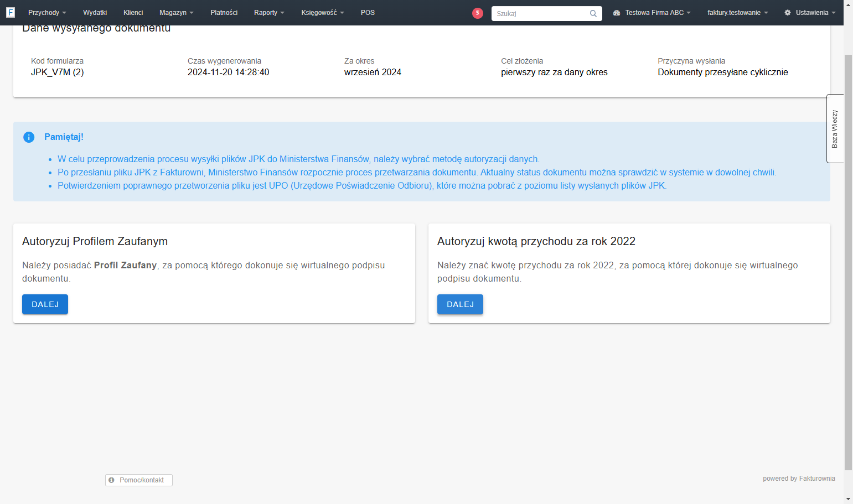This screenshot has height=504, width=853.
Task: Click the scrollbar down arrow
Action: point(848,498)
